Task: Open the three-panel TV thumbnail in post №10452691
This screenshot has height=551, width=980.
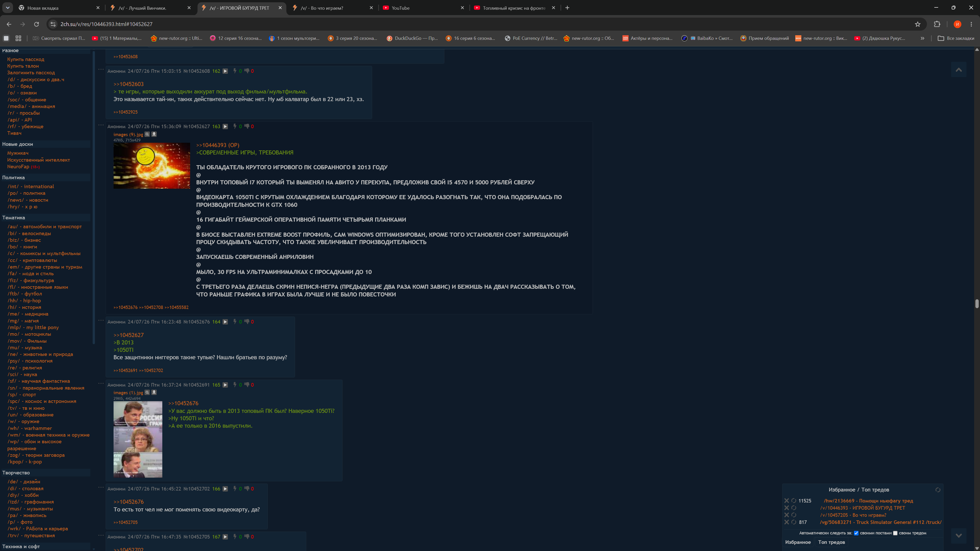Action: point(138,439)
